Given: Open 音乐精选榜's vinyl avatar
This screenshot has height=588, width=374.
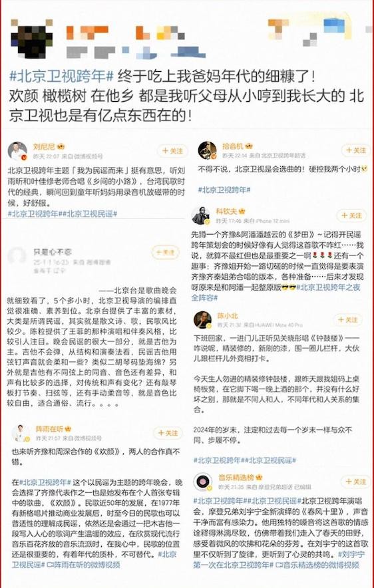Looking at the screenshot, I should [x=204, y=482].
